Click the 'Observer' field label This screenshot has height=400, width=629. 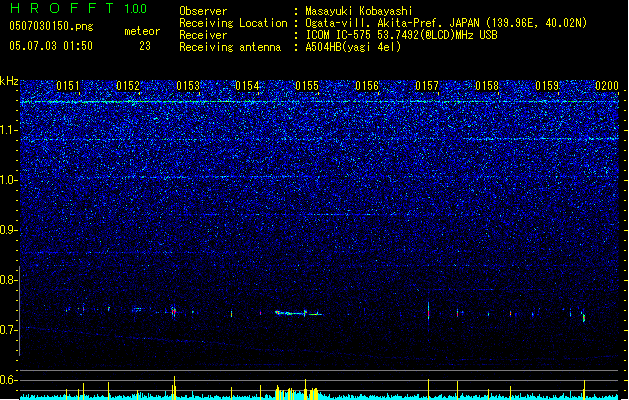[x=203, y=11]
